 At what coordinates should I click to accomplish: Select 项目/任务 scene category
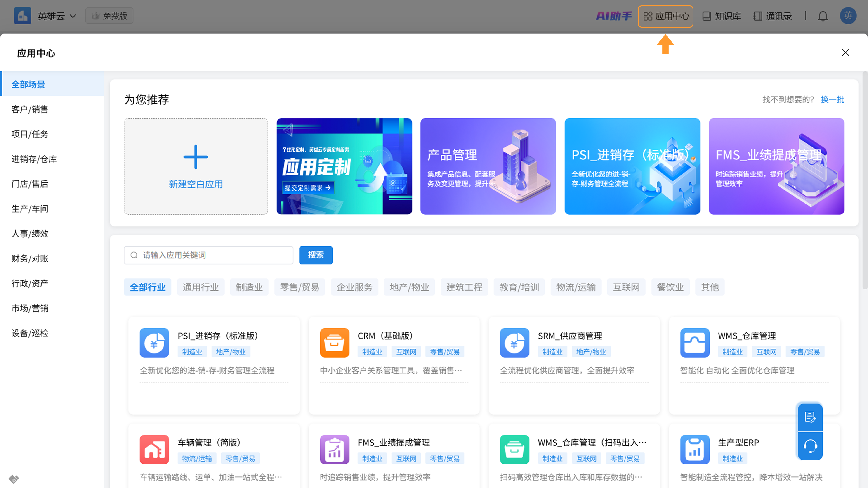click(52, 134)
